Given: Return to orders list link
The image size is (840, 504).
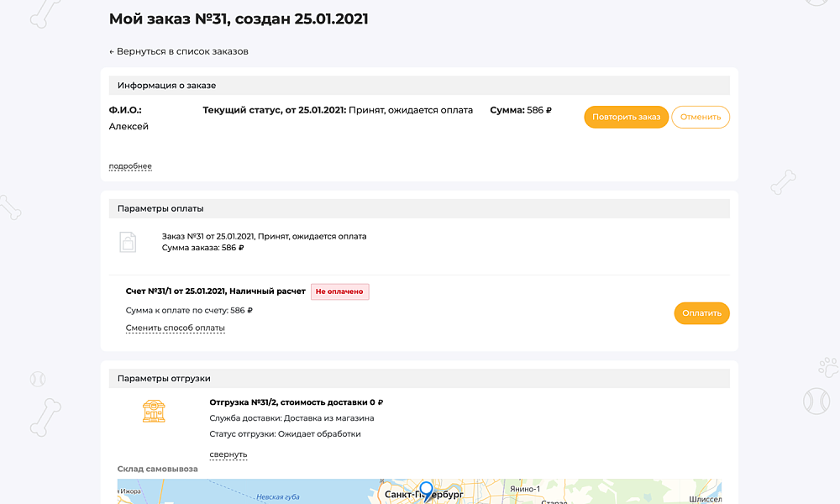Looking at the screenshot, I should click(x=179, y=51).
